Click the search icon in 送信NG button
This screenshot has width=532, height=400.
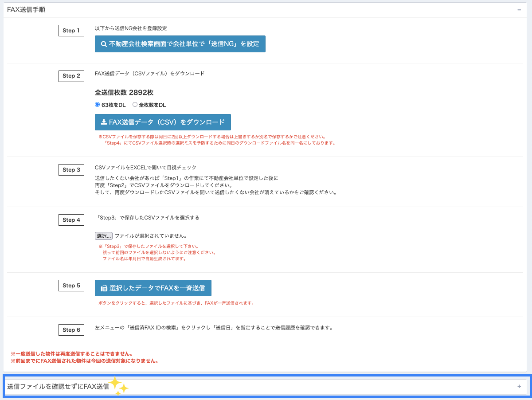tap(104, 44)
